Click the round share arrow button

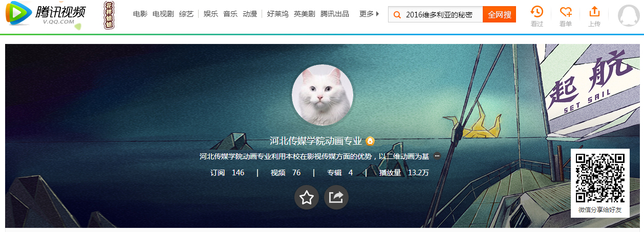[336, 197]
